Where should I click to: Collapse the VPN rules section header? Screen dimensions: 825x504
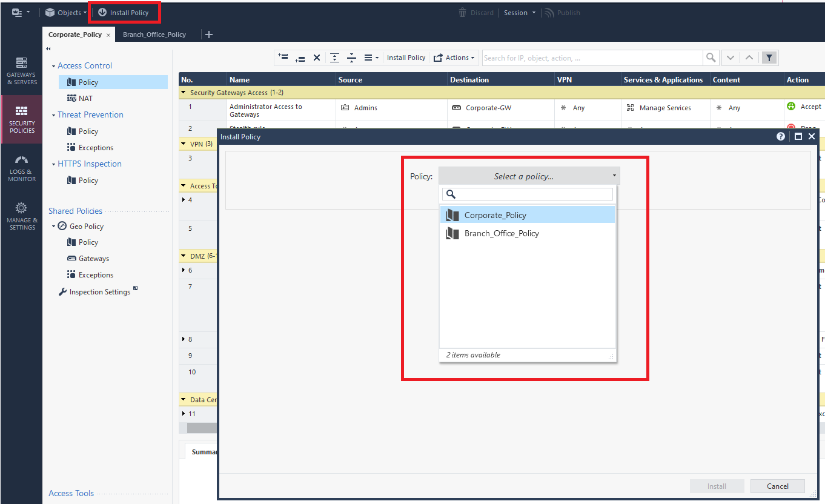(x=184, y=144)
